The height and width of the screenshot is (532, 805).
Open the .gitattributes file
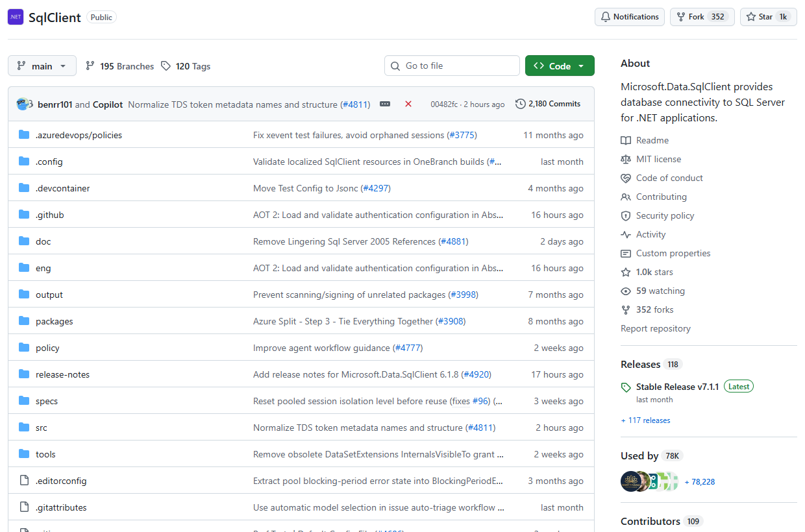[x=61, y=507]
